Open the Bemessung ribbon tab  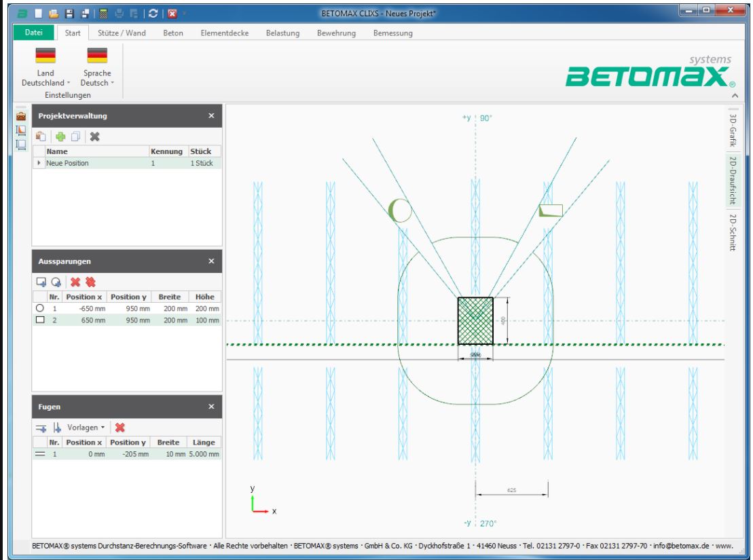392,33
